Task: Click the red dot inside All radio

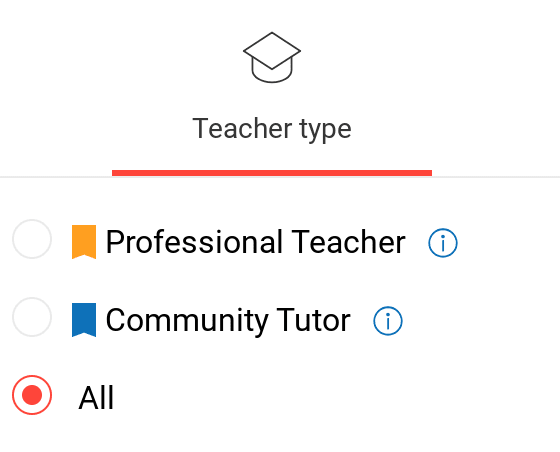Action: point(32,395)
